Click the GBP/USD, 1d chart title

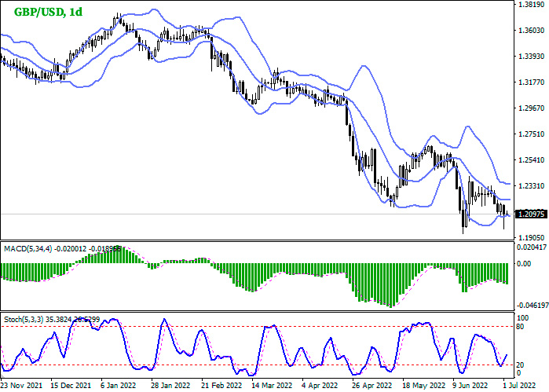(48, 13)
